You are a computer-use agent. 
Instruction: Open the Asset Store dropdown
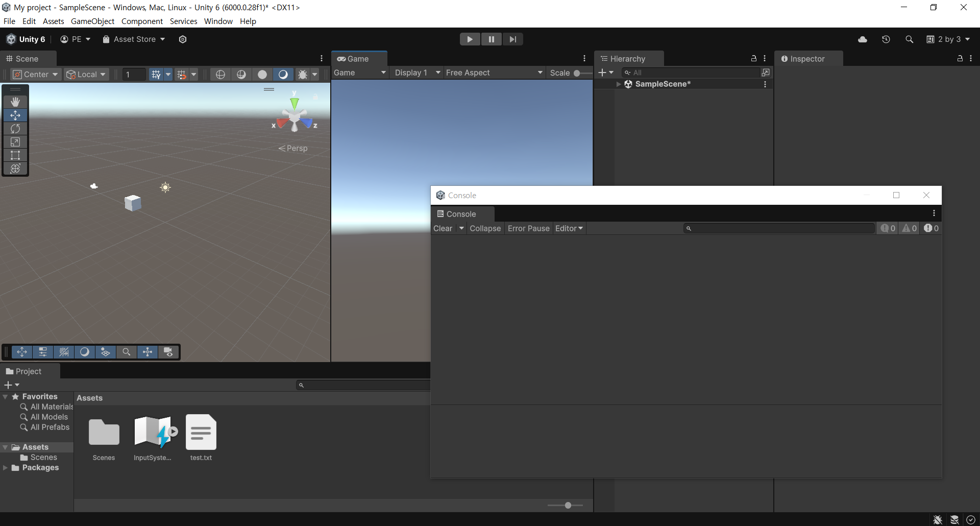pos(134,39)
